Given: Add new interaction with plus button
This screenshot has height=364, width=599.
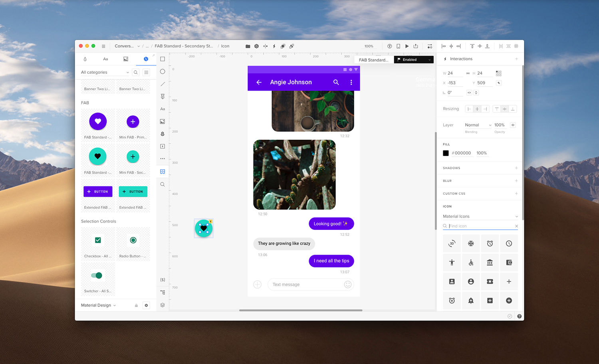Looking at the screenshot, I should pos(516,59).
